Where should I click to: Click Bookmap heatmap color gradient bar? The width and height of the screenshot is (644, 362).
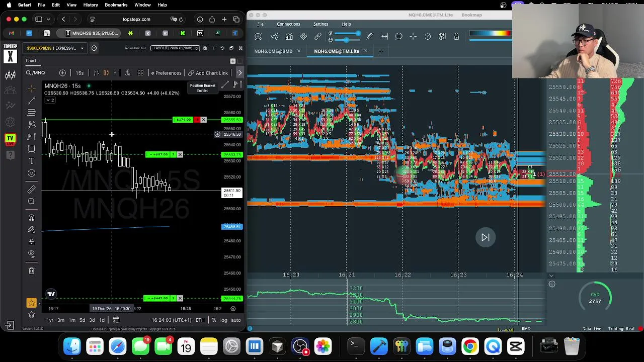(x=490, y=34)
